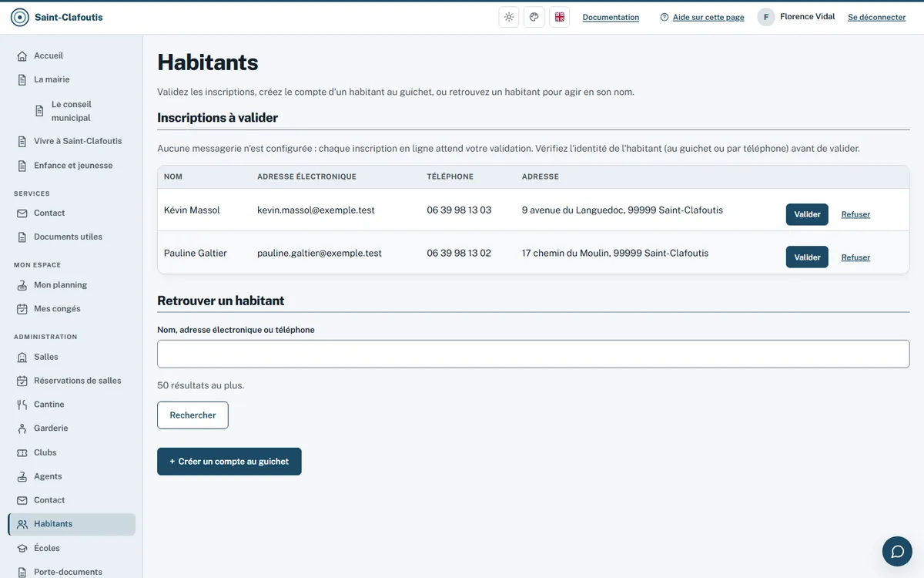Click phone number 06 39 98 13 02
The image size is (924, 578).
pyautogui.click(x=459, y=253)
